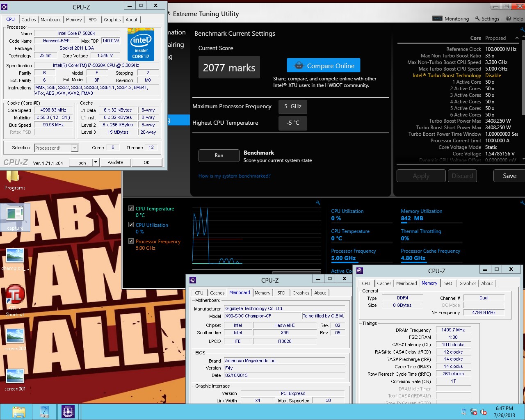Save the XTU settings profile
525x420 pixels.
coord(510,176)
